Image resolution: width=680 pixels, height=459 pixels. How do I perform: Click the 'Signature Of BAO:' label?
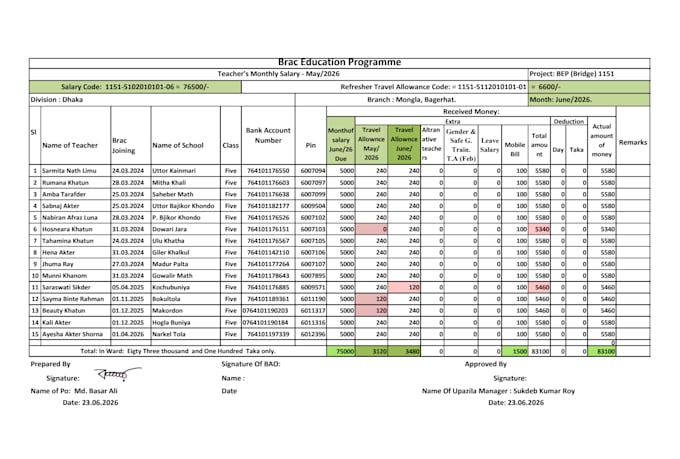(251, 364)
